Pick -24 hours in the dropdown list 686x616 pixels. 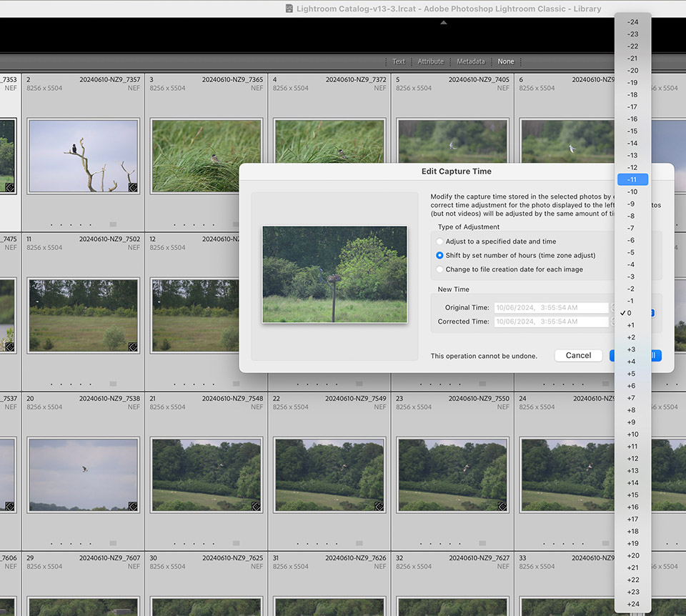tap(632, 22)
